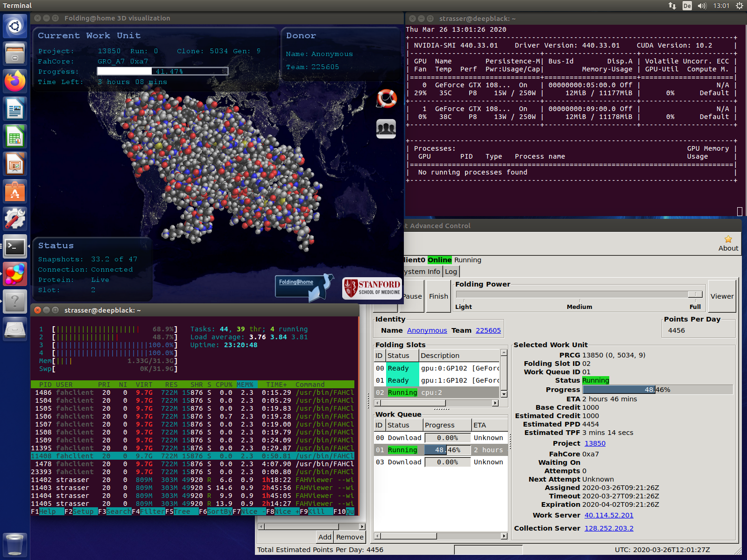Click the lifebuoy help icon in the viewer
Screen dimensions: 747x560
pos(387,98)
